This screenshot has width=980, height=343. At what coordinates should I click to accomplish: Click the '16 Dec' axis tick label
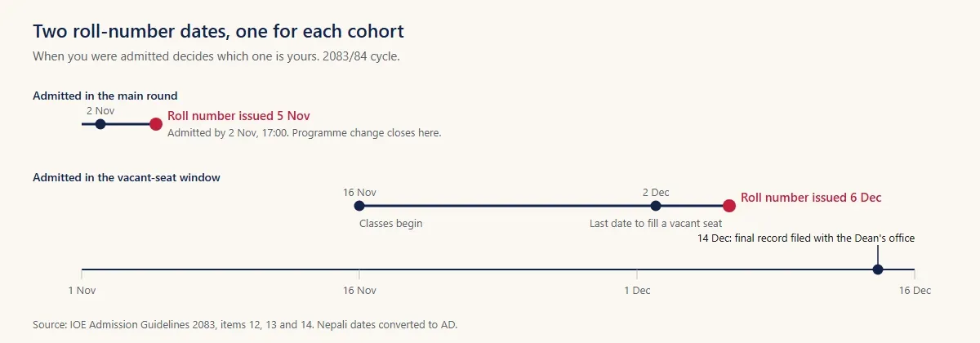pos(915,290)
